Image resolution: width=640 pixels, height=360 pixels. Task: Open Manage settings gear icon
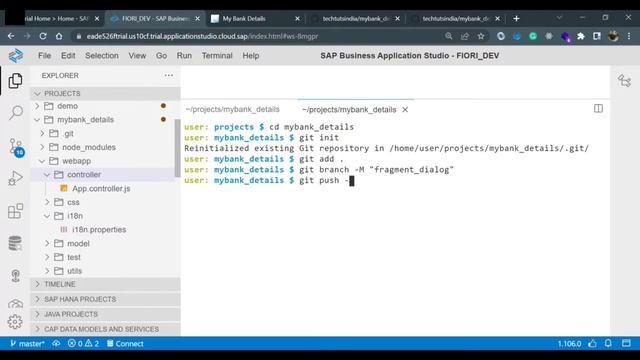[15, 322]
